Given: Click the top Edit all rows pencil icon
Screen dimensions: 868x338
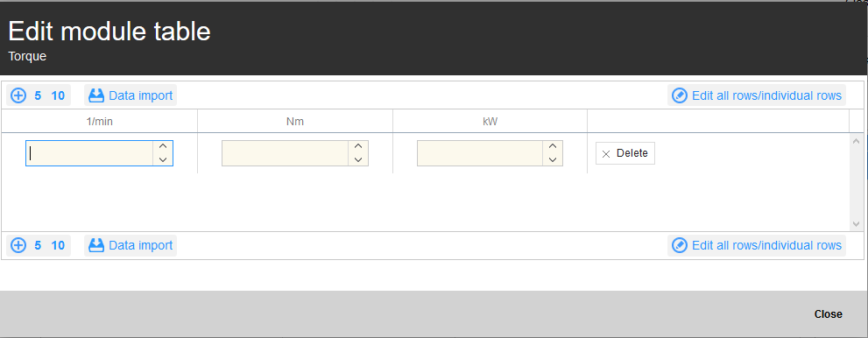Looking at the screenshot, I should (x=679, y=95).
